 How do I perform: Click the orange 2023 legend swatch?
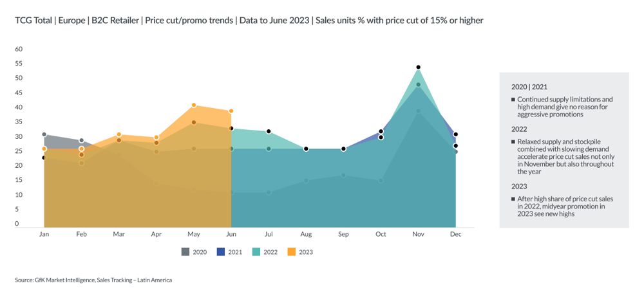291,252
